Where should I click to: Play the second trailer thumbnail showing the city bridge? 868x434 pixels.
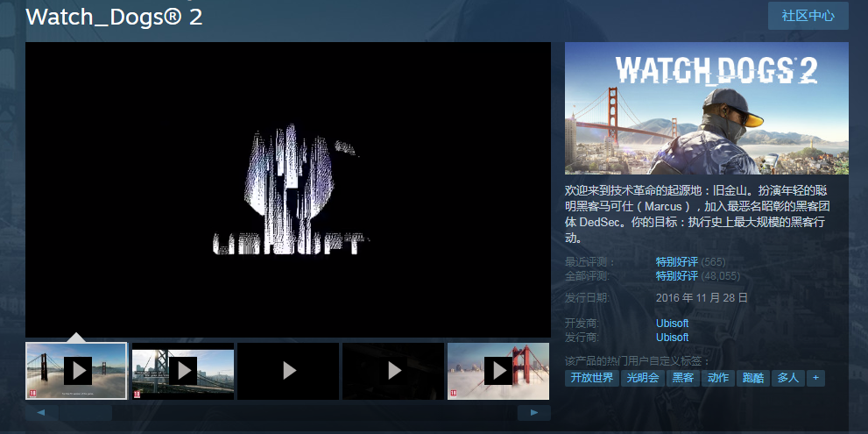(x=183, y=371)
